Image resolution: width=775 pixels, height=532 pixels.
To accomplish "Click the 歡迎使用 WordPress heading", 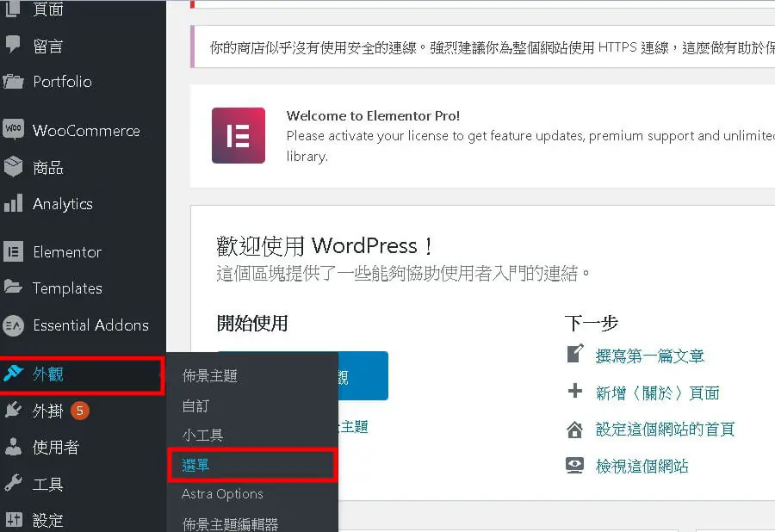I will (x=325, y=245).
